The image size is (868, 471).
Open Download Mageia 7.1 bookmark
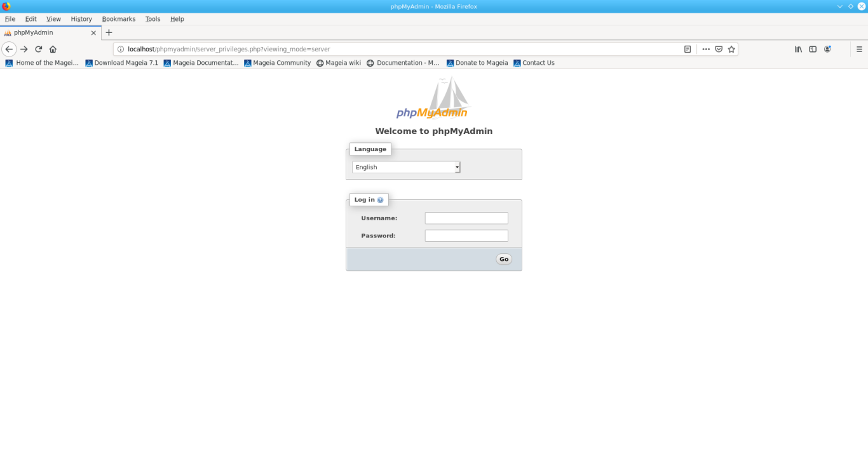click(121, 63)
